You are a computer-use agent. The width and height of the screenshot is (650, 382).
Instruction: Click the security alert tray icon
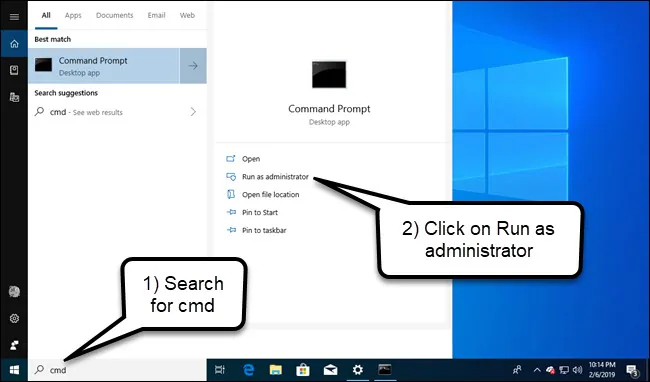551,370
